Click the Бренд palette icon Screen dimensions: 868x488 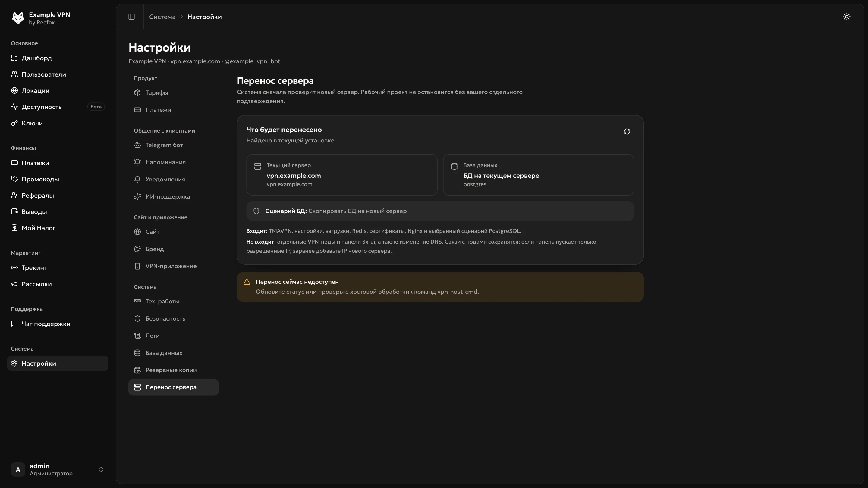tap(137, 249)
